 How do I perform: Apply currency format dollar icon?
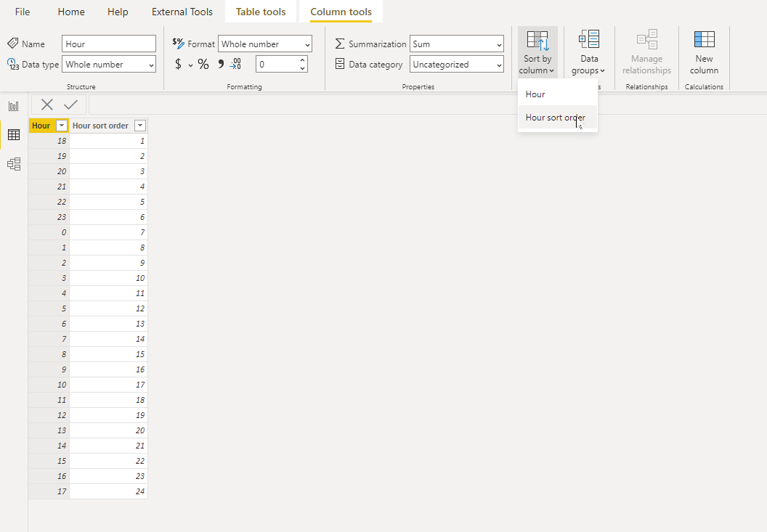coord(178,64)
